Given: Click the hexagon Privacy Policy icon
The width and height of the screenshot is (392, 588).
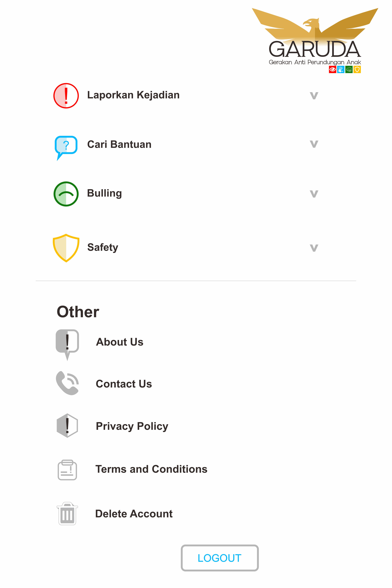Looking at the screenshot, I should pyautogui.click(x=67, y=425).
